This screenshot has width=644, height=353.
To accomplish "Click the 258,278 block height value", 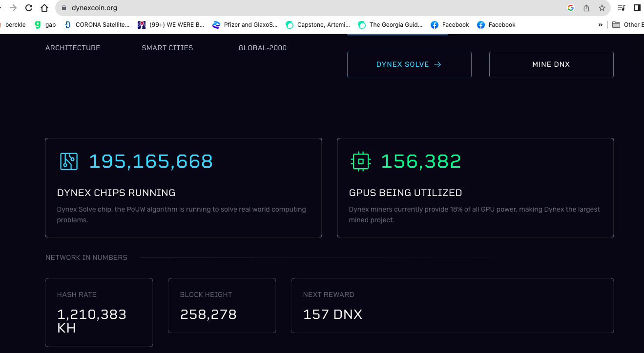I will [208, 314].
